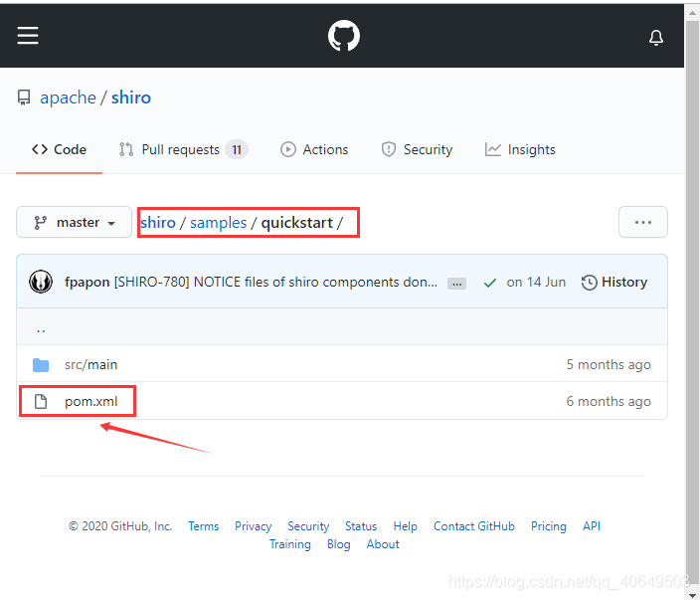The width and height of the screenshot is (700, 600).
Task: Click the 6 months ago timestamp
Action: 609,401
